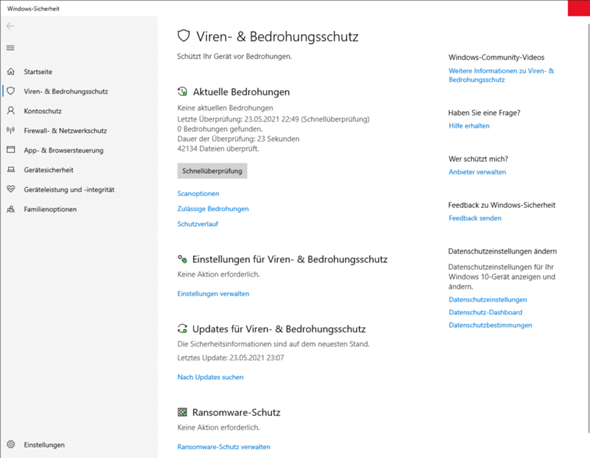Open Geräteleistung und -integrität
The height and width of the screenshot is (458, 590).
(69, 189)
